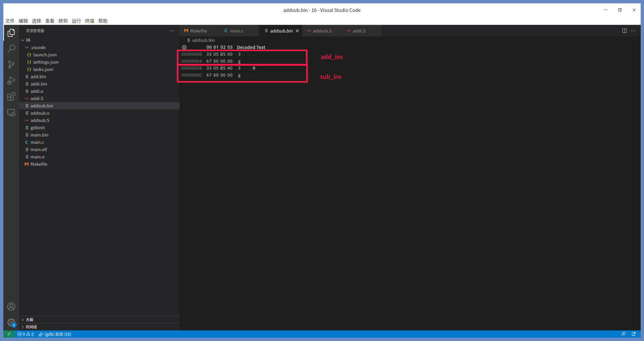Click errors and warnings status indicator
Viewport: 644px width, 341px height.
25,334
